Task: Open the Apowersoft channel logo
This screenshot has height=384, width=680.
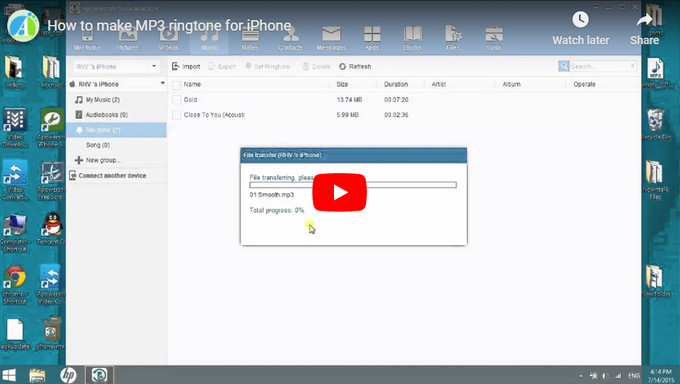Action: [x=23, y=26]
